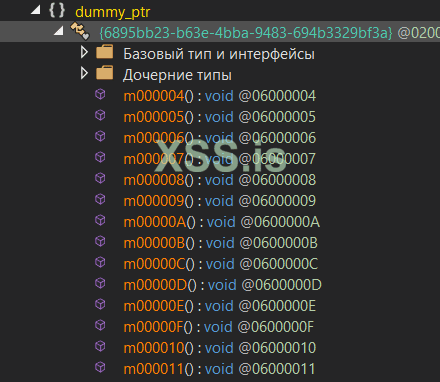Click the method cube icon of m00000B
Screen dimensions: 440x382
[100, 241]
